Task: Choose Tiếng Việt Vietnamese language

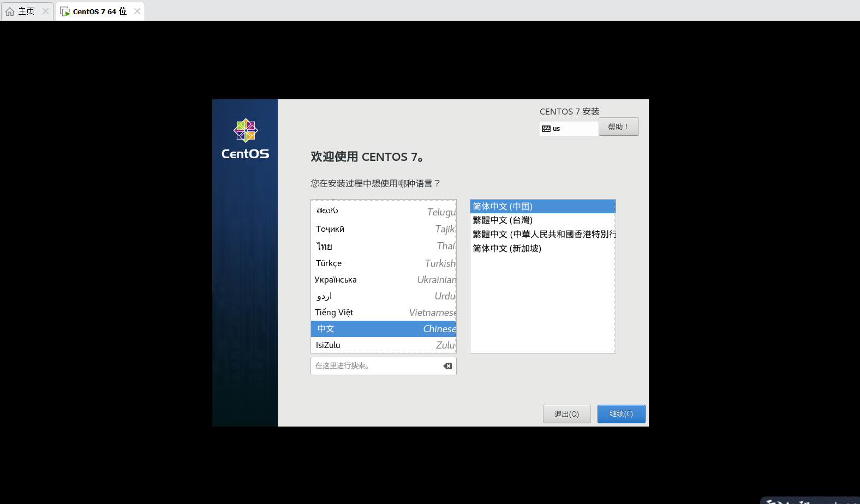Action: [x=384, y=312]
